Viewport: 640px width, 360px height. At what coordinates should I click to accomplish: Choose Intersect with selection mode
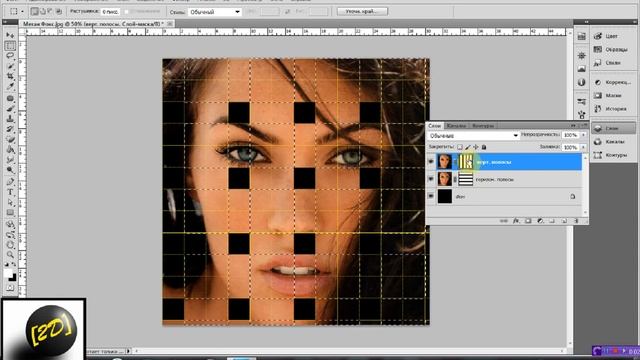[59, 11]
